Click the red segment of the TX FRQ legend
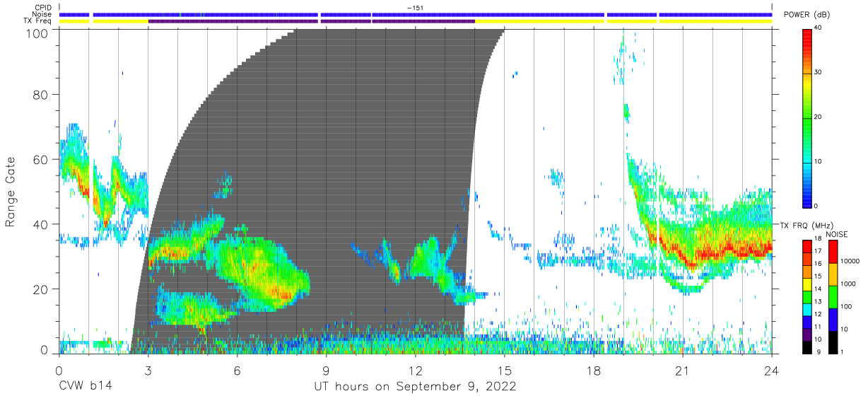The height and width of the screenshot is (401, 868). (808, 247)
